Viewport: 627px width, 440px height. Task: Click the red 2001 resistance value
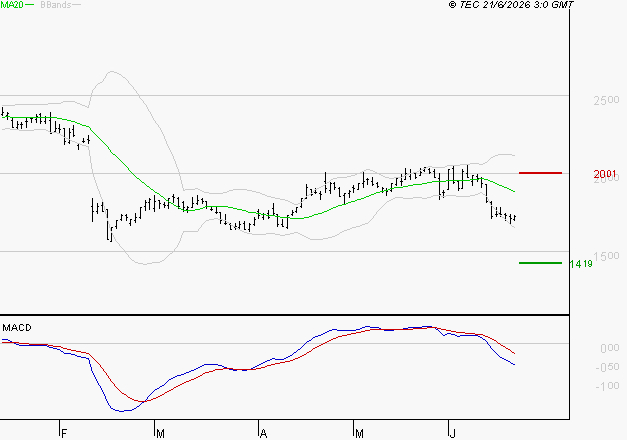point(605,174)
